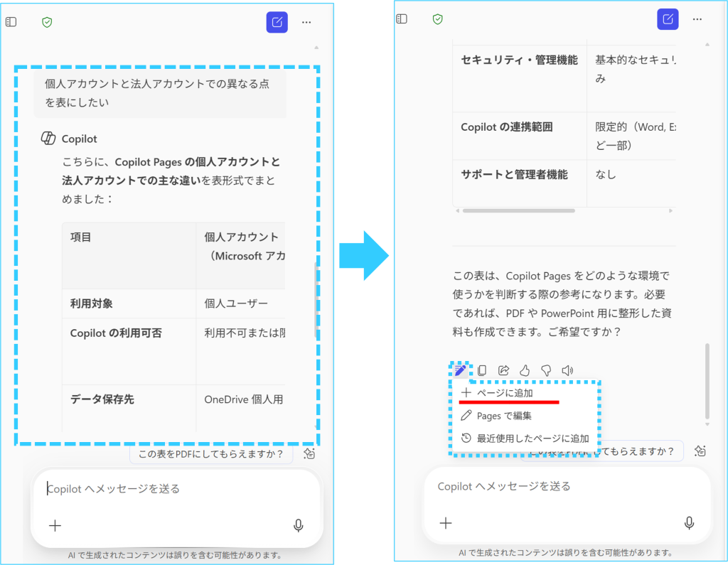Screen dimensions: 728x565
Task: Click the AI content disclaimer in left panel
Action: tap(175, 555)
